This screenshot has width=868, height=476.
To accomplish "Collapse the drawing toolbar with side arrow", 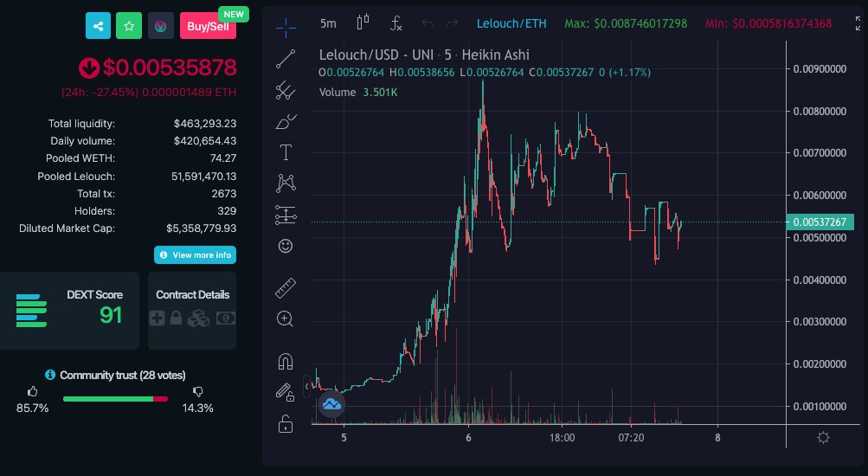I will [x=306, y=386].
